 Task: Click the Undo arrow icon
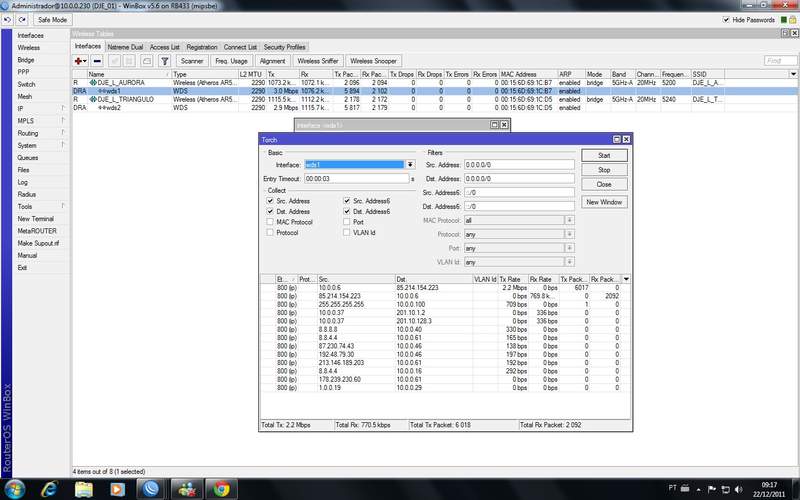9,20
